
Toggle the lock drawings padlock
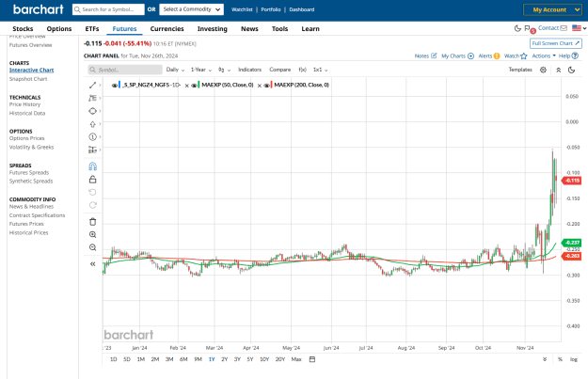pos(92,180)
